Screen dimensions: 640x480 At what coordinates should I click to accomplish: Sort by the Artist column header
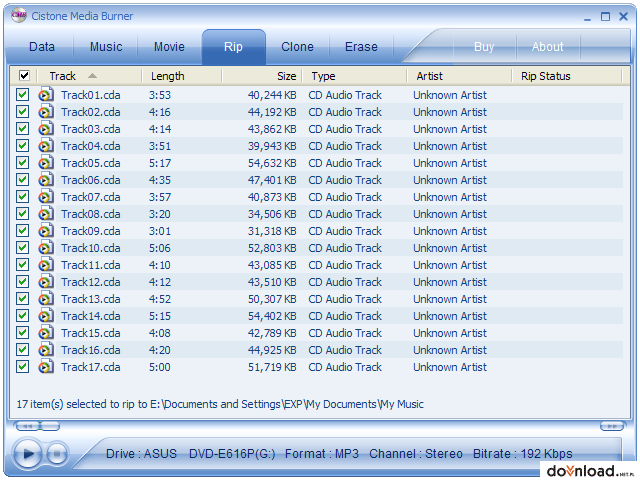point(459,76)
